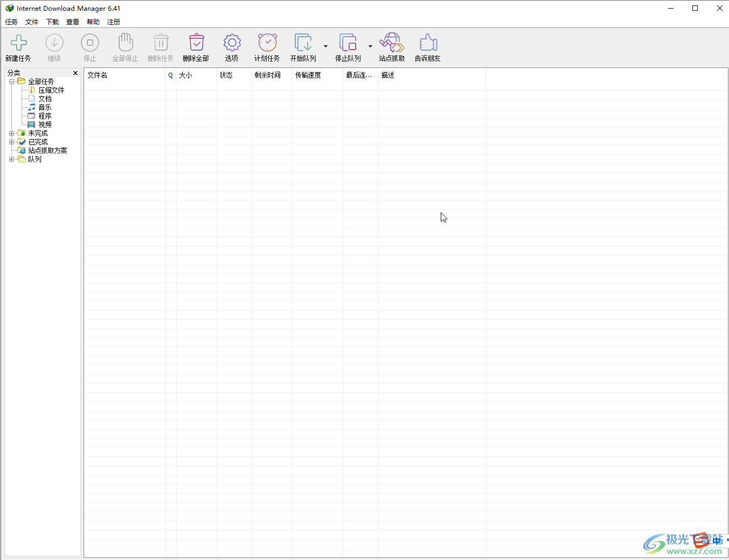The image size is (729, 560).
Task: Click the 删除全部 (Delete All) icon
Action: pyautogui.click(x=197, y=43)
